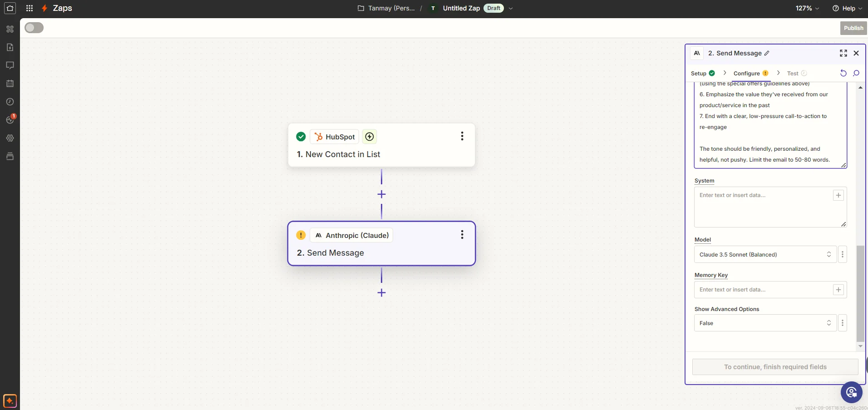The height and width of the screenshot is (410, 868).
Task: Open the Model field options menu
Action: pos(843,255)
